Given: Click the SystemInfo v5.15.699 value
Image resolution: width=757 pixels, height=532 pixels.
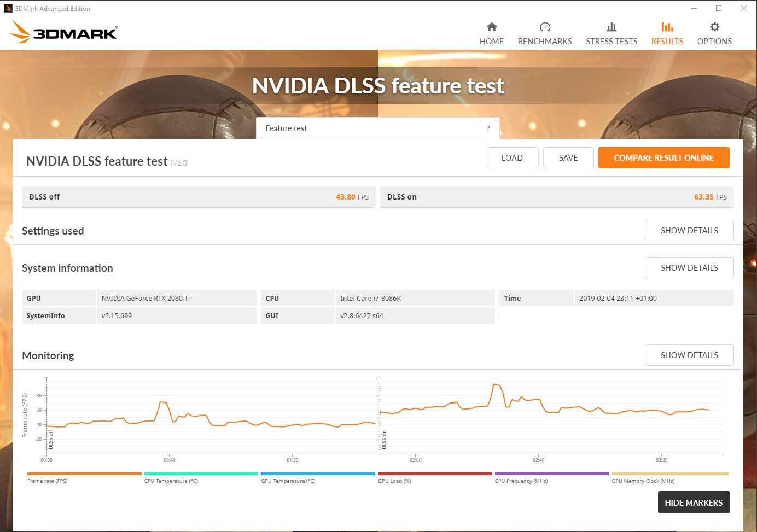Looking at the screenshot, I should [x=176, y=315].
